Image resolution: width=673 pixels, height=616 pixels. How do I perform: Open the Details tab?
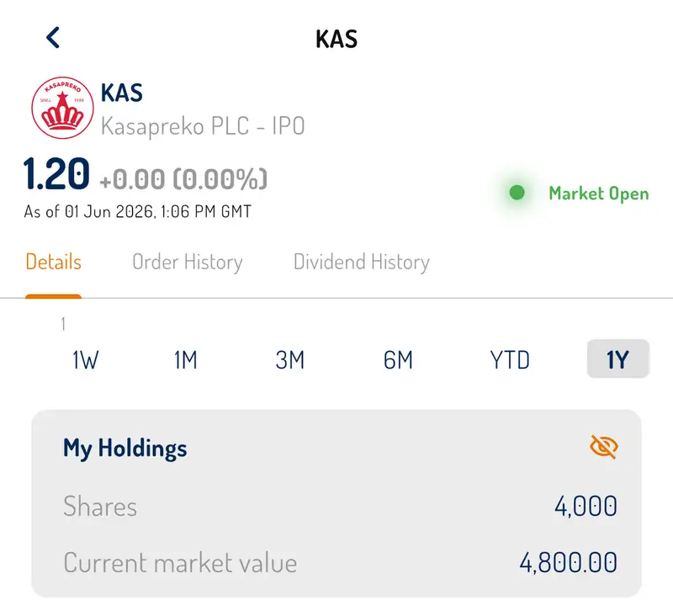(53, 262)
